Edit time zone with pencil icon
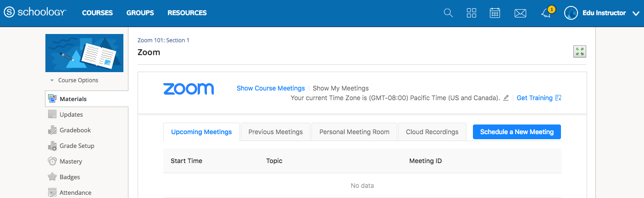The image size is (644, 198). tap(506, 98)
